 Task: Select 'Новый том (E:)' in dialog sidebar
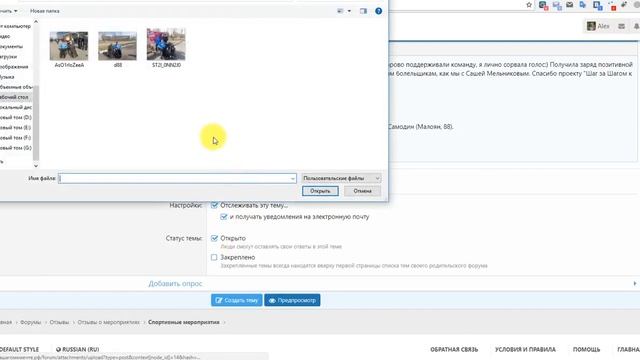click(x=16, y=128)
